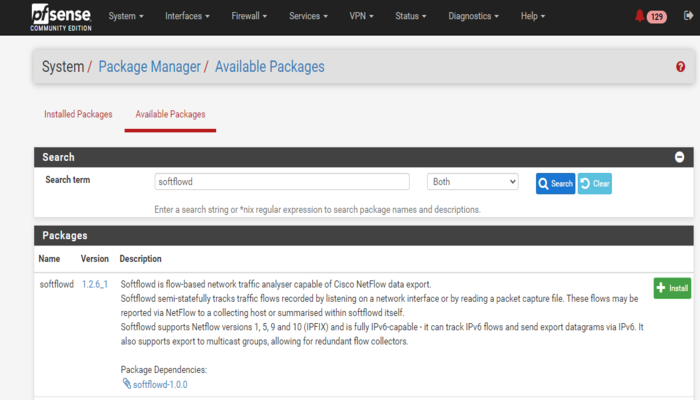700x400 pixels.
Task: Open the Status menu
Action: tap(411, 16)
